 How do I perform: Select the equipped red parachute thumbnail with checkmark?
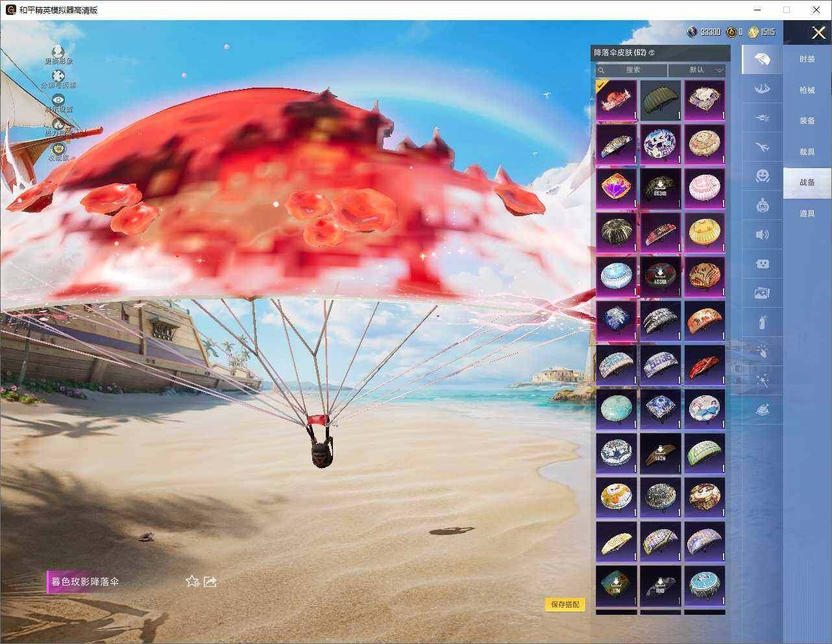(x=617, y=100)
